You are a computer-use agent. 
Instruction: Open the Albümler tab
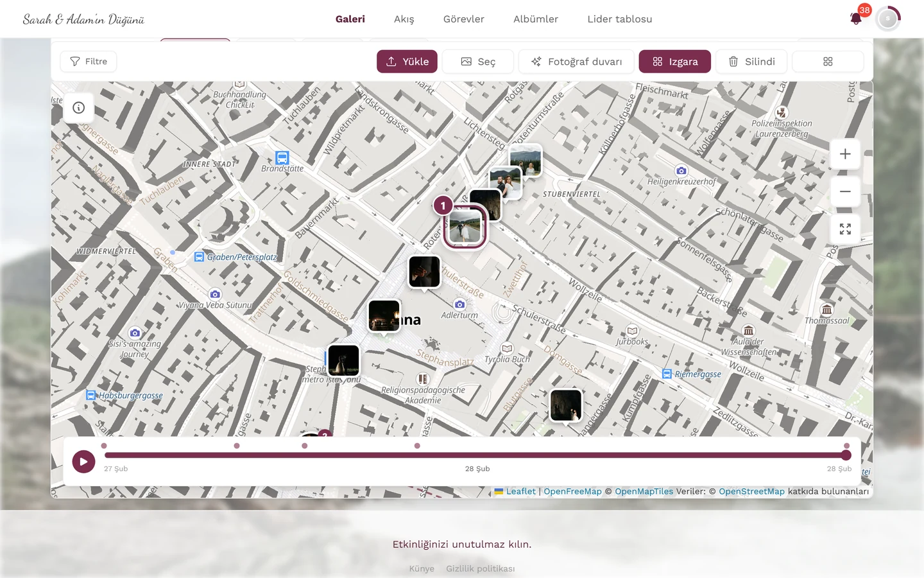[536, 19]
